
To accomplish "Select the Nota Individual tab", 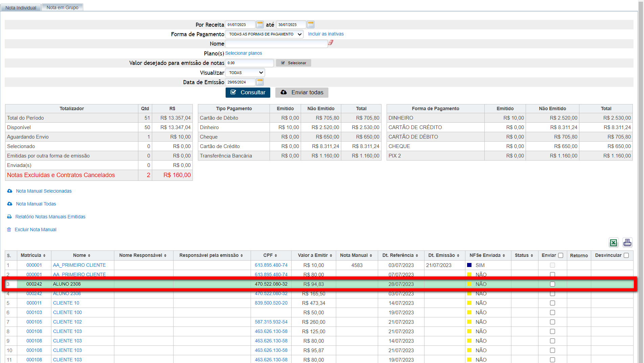I will tap(21, 7).
